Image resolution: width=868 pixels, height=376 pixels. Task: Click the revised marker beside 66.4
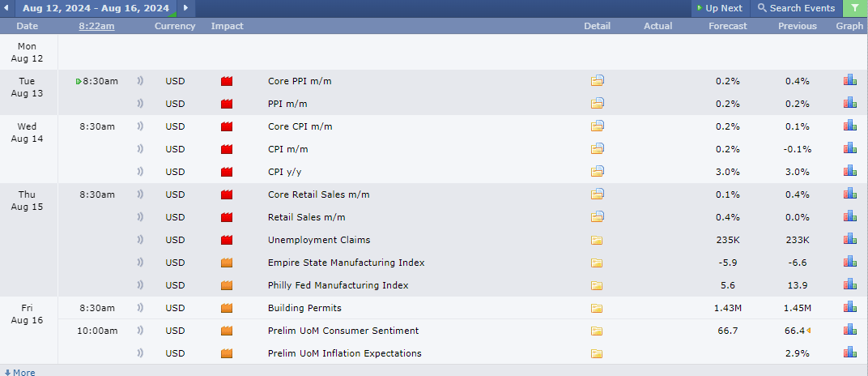(x=808, y=331)
